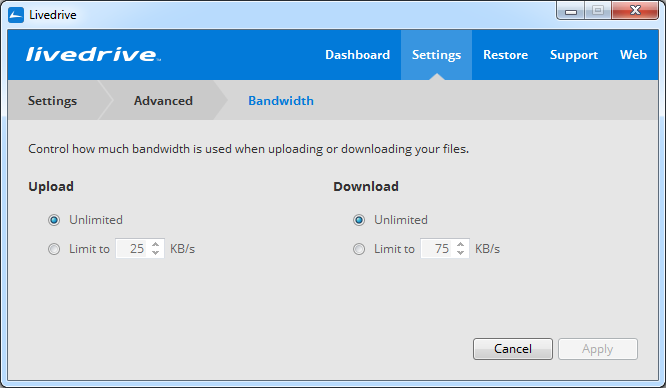
Task: Switch to the Restore tab
Action: click(x=505, y=55)
